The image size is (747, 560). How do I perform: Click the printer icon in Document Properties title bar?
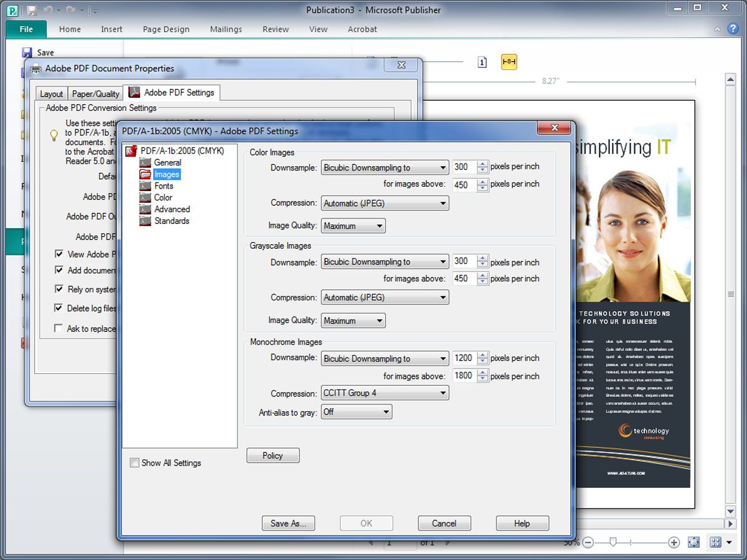click(36, 68)
